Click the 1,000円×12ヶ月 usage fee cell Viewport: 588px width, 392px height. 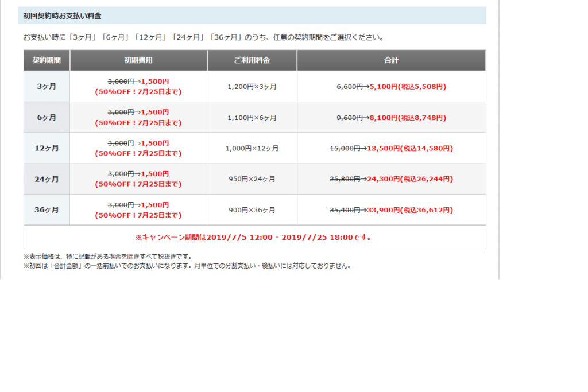pyautogui.click(x=252, y=149)
